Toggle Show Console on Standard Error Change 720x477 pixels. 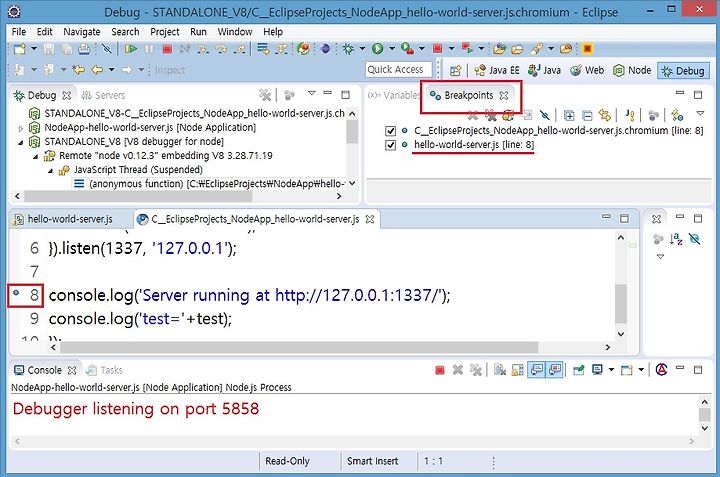point(555,370)
